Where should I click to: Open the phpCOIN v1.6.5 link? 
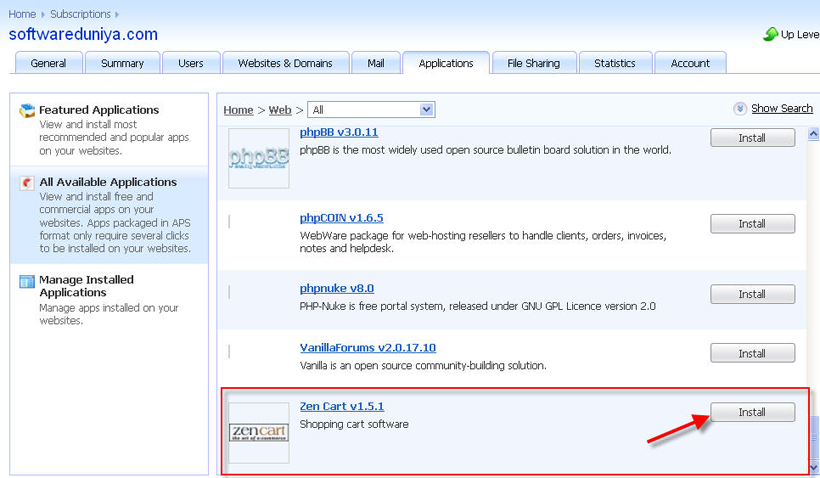coord(341,218)
